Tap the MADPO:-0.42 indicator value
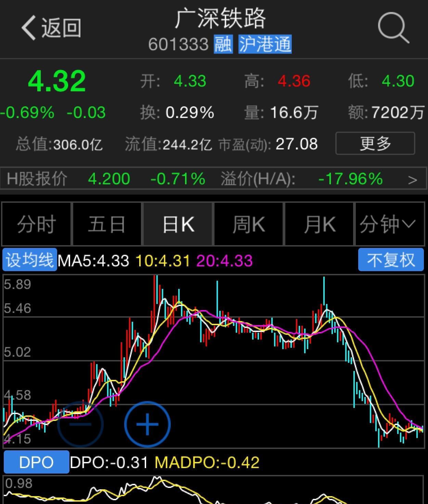 click(x=207, y=463)
